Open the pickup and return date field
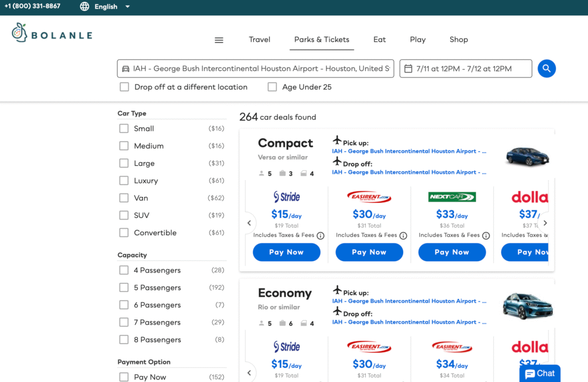 466,68
